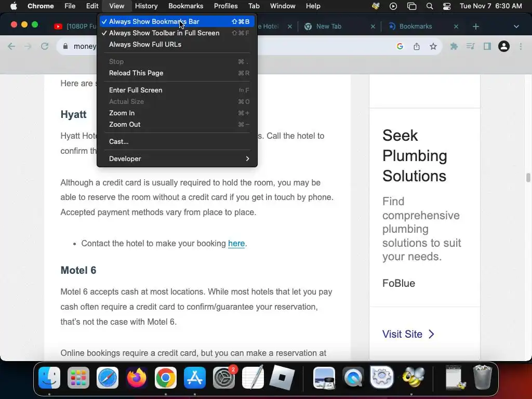Open the media controls icon

[470, 46]
